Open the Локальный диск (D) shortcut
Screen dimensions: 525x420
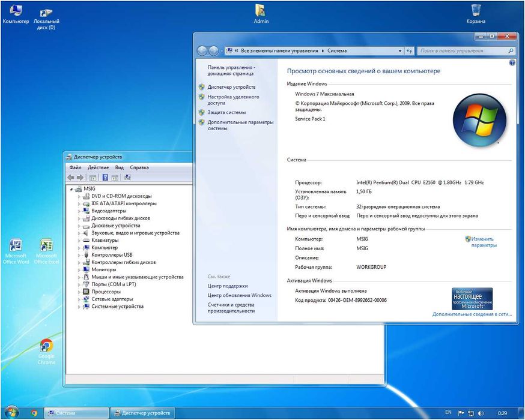[x=46, y=19]
